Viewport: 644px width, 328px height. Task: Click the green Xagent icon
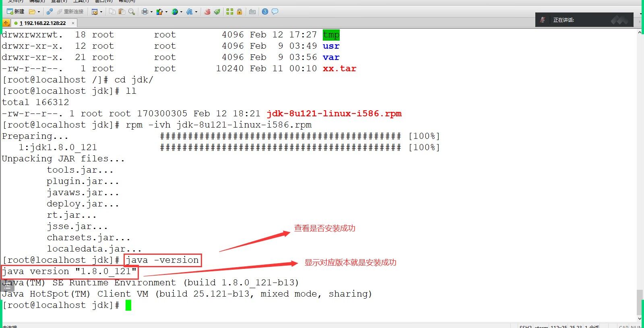click(217, 12)
